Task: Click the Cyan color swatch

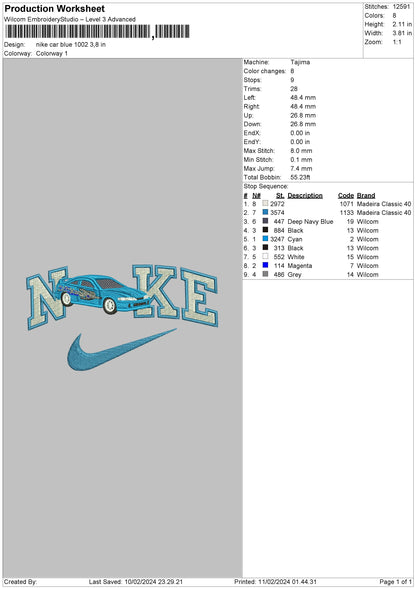Action: tap(265, 239)
